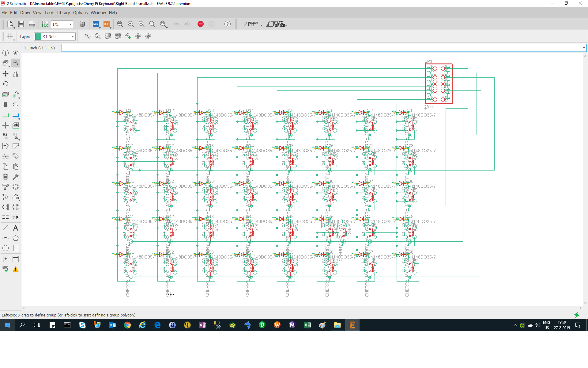Image resolution: width=588 pixels, height=368 pixels.
Task: Run a ULP user language program
Action: 106,24
